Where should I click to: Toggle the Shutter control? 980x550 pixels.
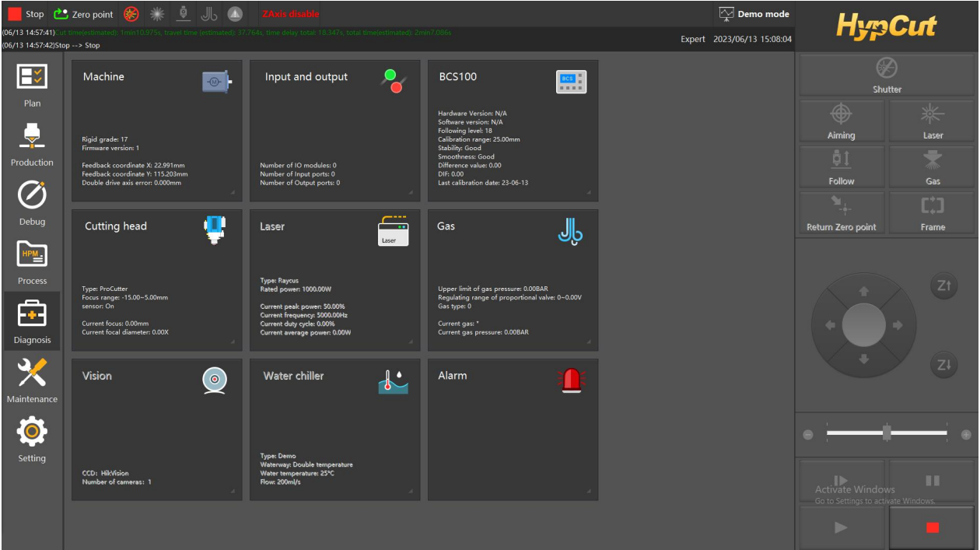click(x=887, y=75)
